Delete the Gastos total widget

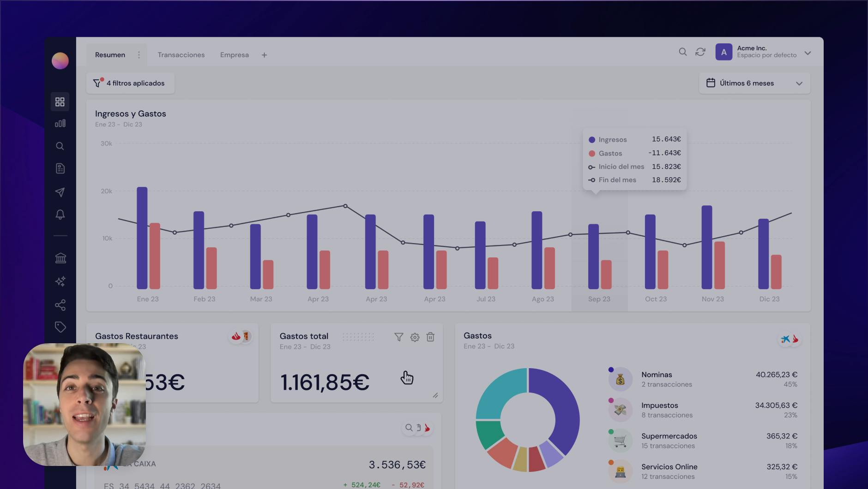(x=430, y=337)
